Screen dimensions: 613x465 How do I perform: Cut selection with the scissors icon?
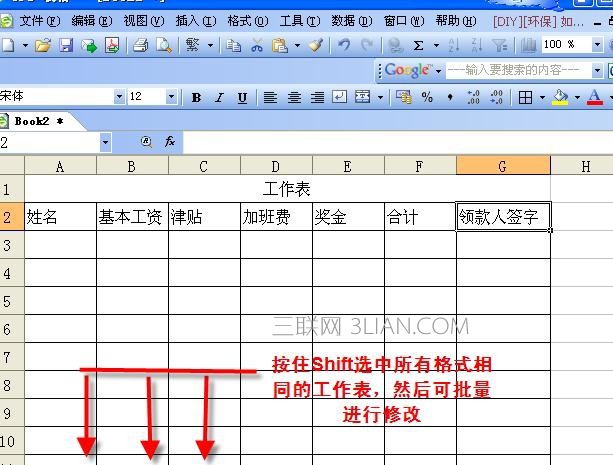256,46
